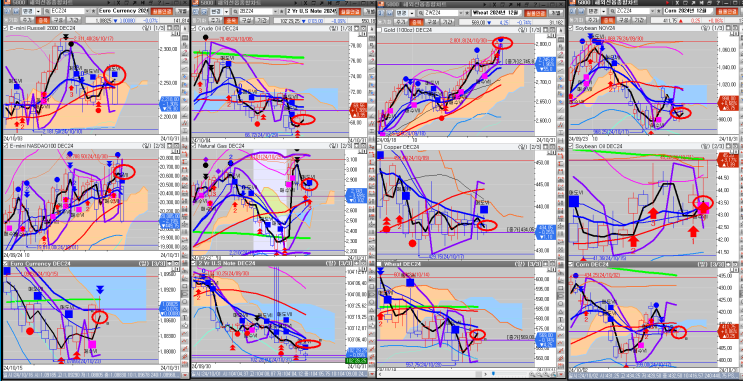Click the EC Z24 symbol code input field
The height and width of the screenshot is (381, 743).
coord(66,11)
